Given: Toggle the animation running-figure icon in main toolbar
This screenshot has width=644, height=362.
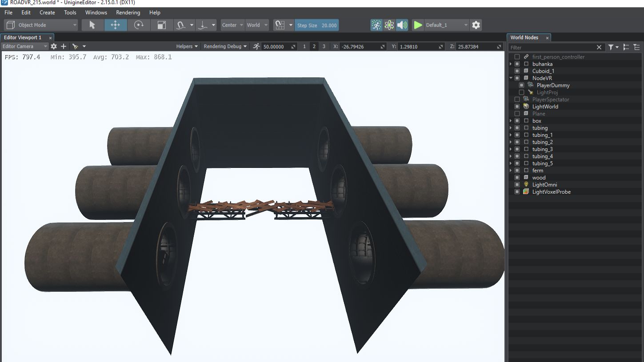Looking at the screenshot, I should point(376,25).
